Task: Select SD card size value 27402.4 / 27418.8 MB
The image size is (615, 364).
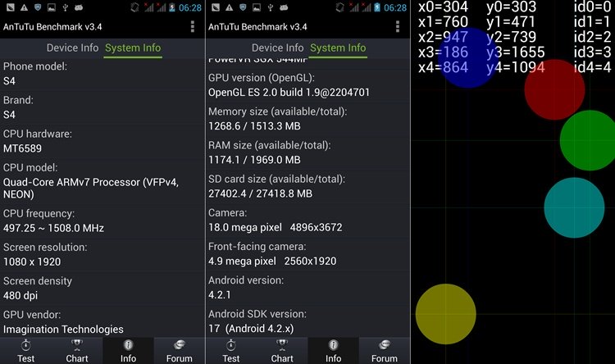Action: pyautogui.click(x=261, y=193)
